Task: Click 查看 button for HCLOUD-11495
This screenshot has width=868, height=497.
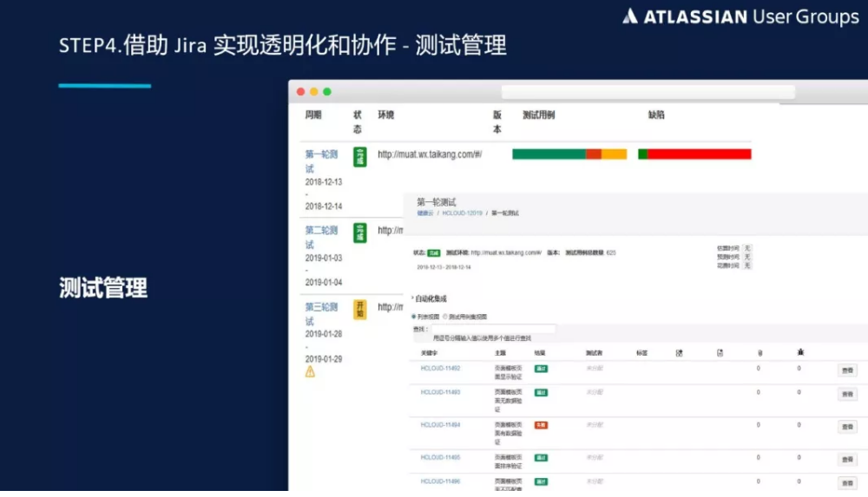Action: click(847, 460)
